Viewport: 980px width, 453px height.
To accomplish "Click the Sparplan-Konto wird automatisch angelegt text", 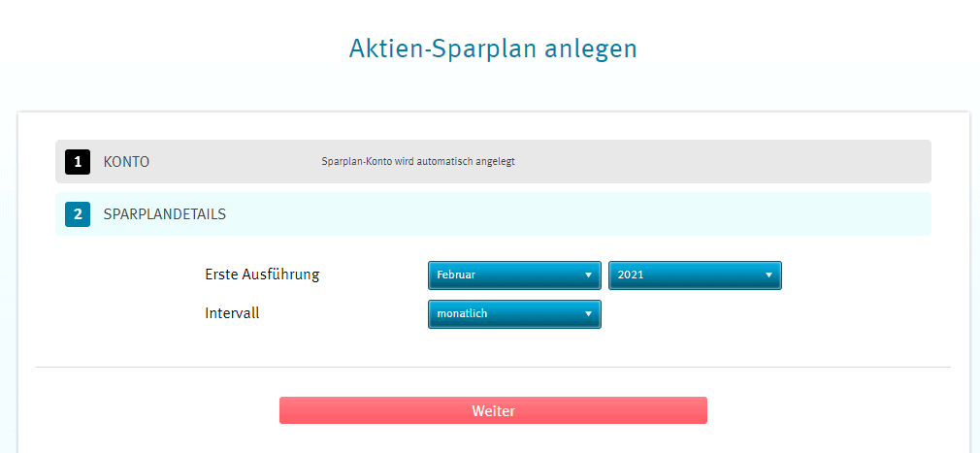I will [418, 162].
